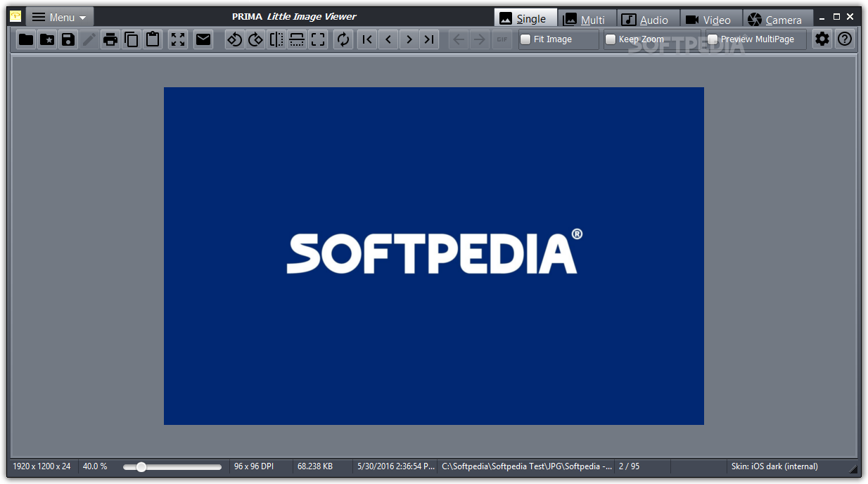Enable the Fit Image checkbox

click(525, 39)
